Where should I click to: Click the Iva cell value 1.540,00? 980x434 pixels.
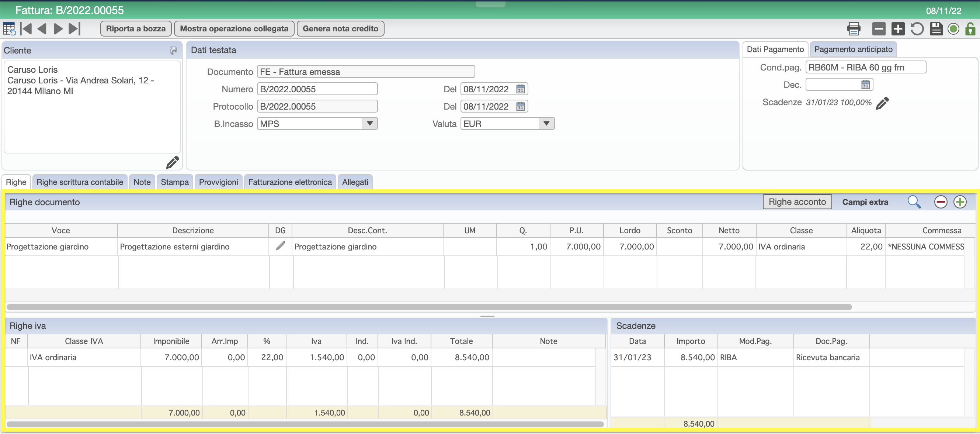[316, 357]
